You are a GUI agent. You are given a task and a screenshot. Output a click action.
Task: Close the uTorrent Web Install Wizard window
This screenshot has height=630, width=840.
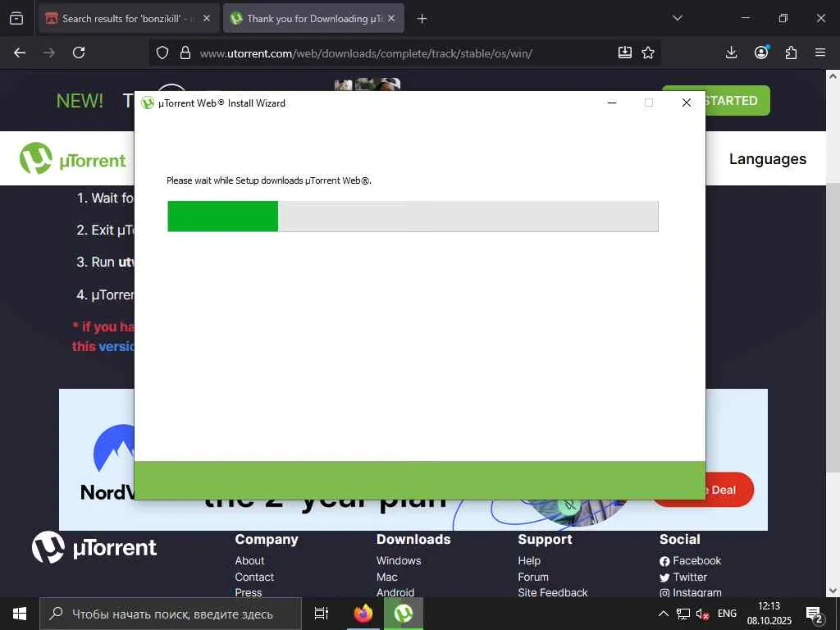(687, 103)
